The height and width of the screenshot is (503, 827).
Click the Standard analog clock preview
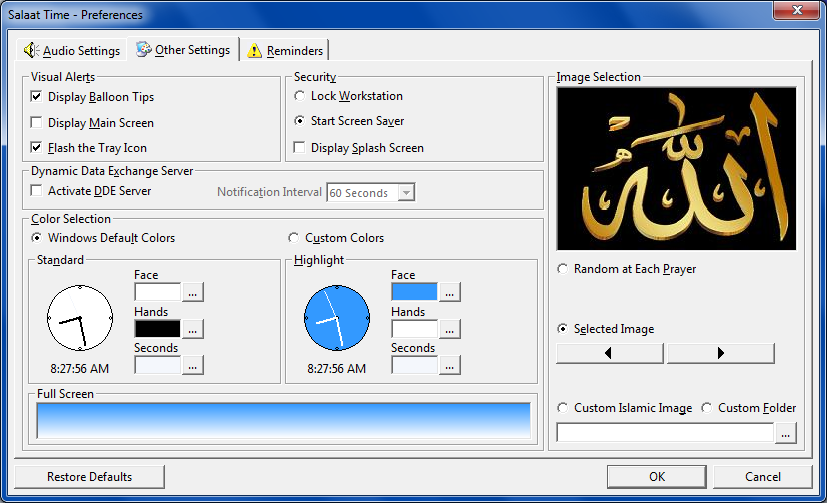[80, 318]
